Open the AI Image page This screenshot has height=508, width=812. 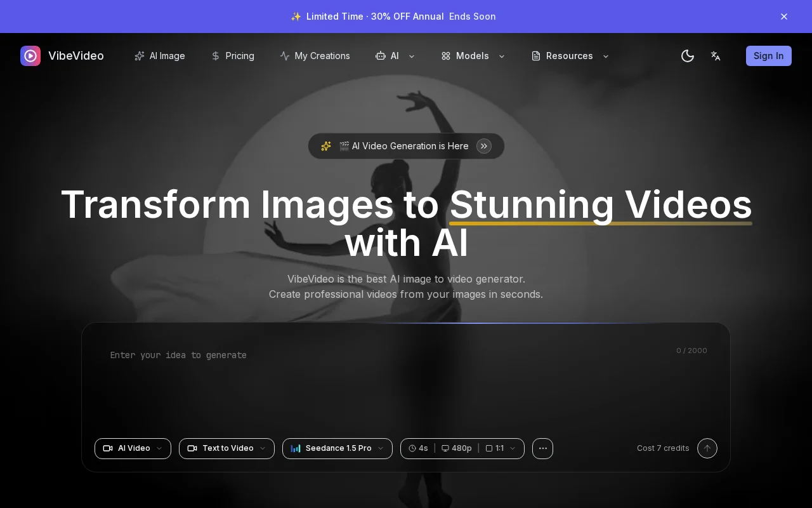(x=160, y=56)
